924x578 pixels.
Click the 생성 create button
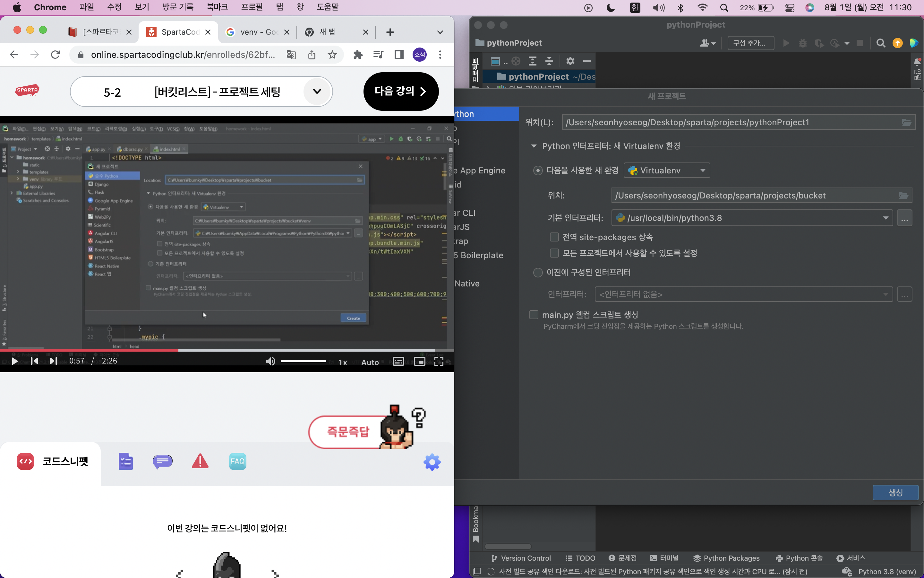click(x=895, y=492)
